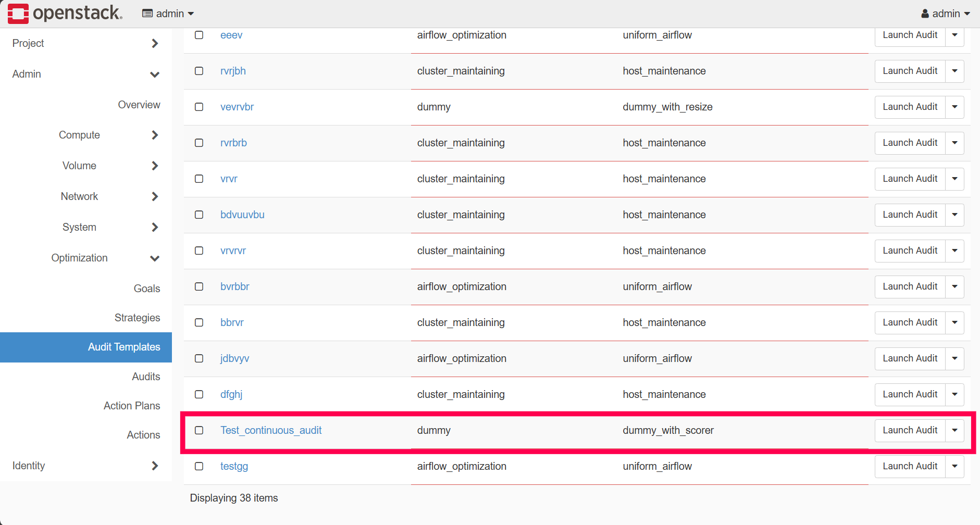The width and height of the screenshot is (980, 525).
Task: Expand the Volume chevron in sidebar
Action: coord(154,166)
